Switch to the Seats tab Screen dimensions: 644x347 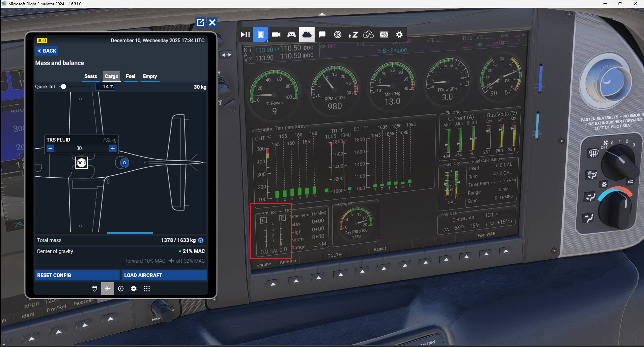(x=90, y=76)
